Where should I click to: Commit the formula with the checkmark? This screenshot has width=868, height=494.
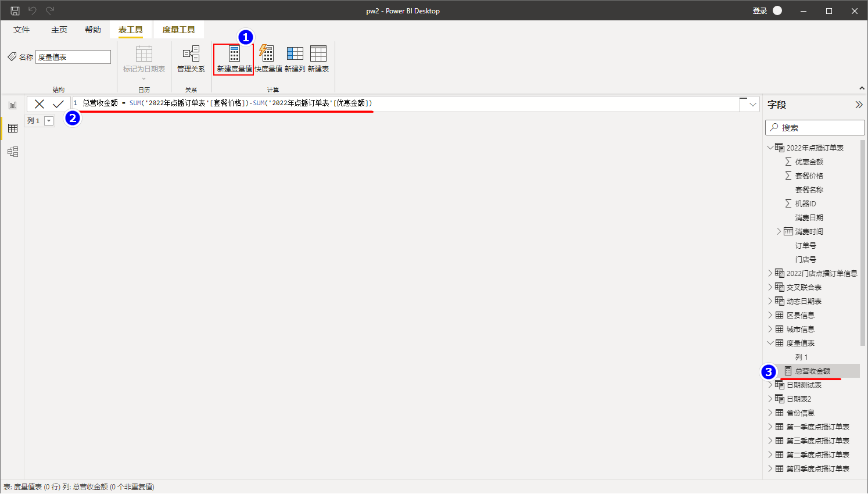click(x=58, y=104)
